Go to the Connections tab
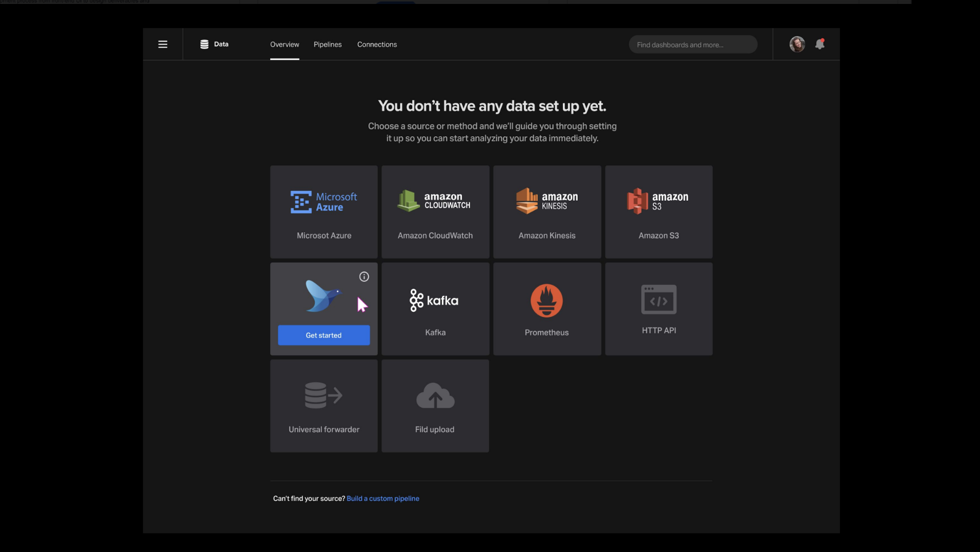The width and height of the screenshot is (980, 552). click(x=377, y=44)
